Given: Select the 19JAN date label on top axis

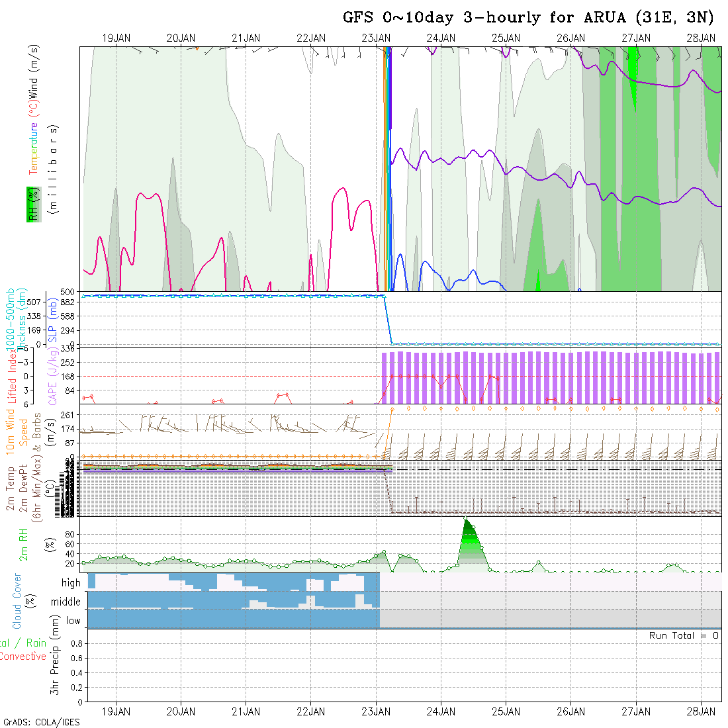Looking at the screenshot, I should click(116, 38).
